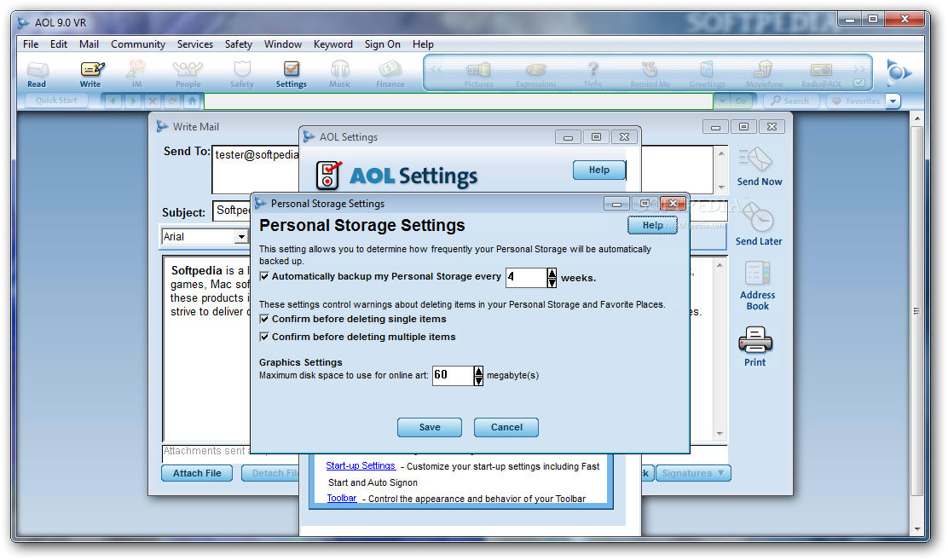Open the Mail menu
948x560 pixels.
(89, 44)
